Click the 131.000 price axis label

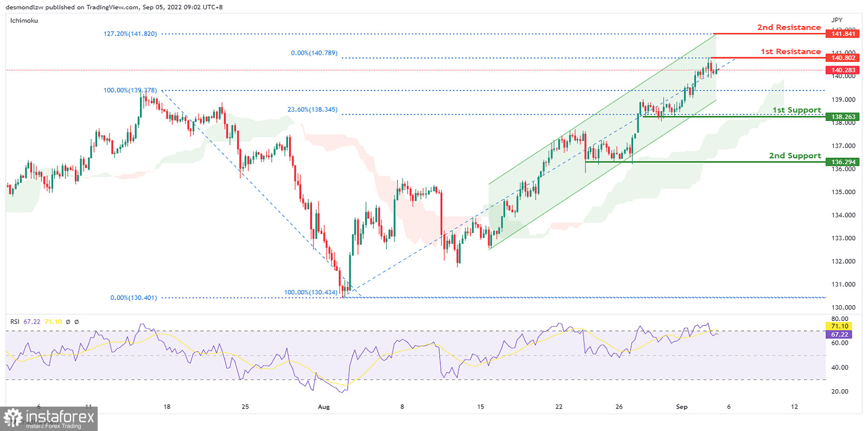point(843,284)
